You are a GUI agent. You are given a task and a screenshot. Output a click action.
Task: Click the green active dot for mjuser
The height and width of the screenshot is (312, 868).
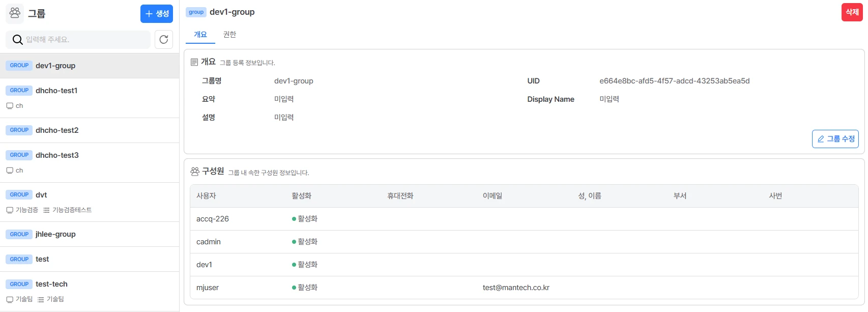click(294, 288)
